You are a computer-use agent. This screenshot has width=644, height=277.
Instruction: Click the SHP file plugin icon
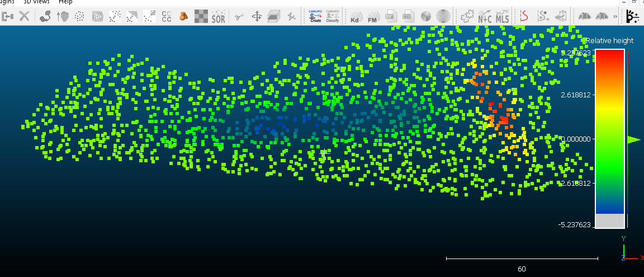(x=391, y=17)
